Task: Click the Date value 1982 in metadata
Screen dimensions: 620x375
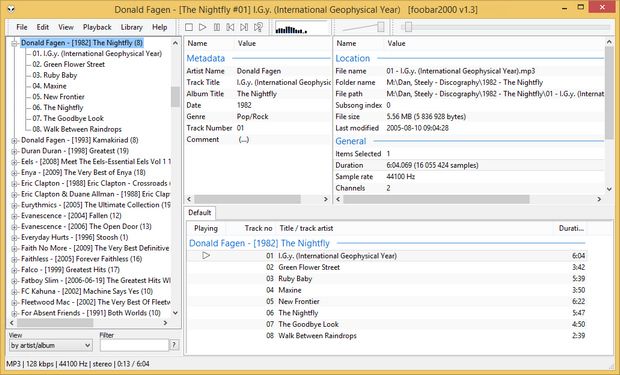Action: coord(244,105)
